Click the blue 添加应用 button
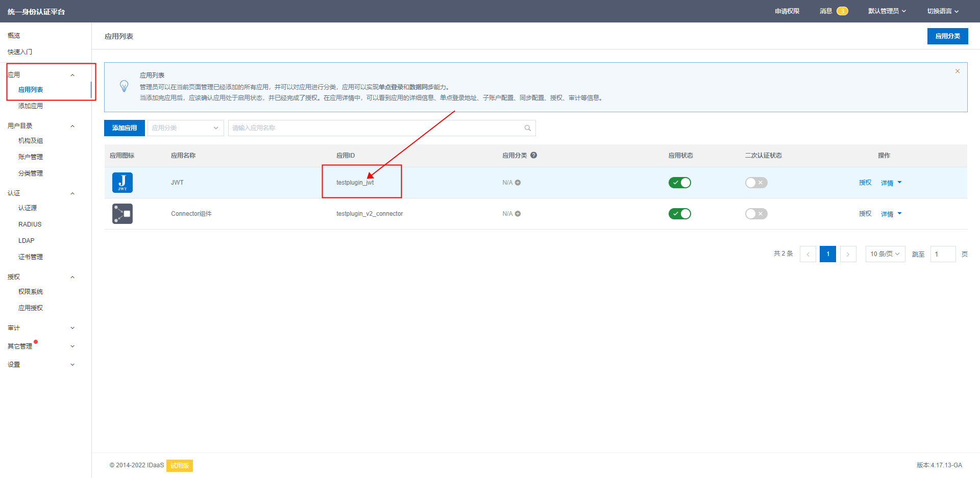The height and width of the screenshot is (478, 980). (125, 128)
